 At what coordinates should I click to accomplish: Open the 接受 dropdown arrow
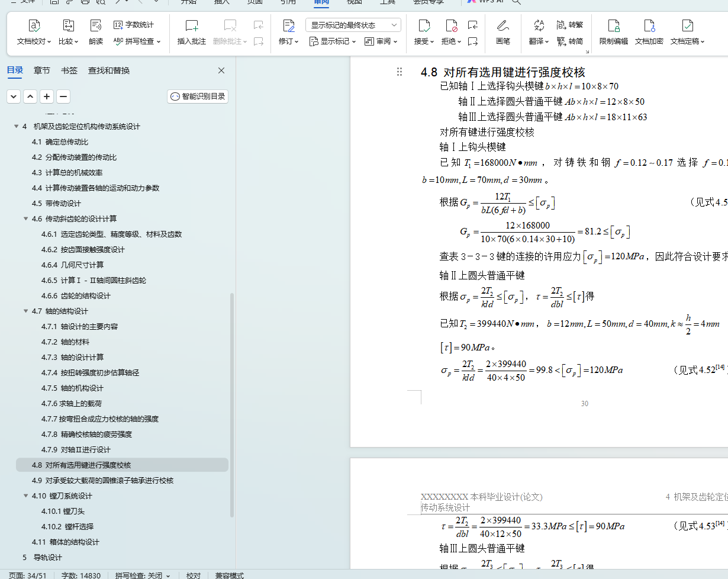pos(432,41)
